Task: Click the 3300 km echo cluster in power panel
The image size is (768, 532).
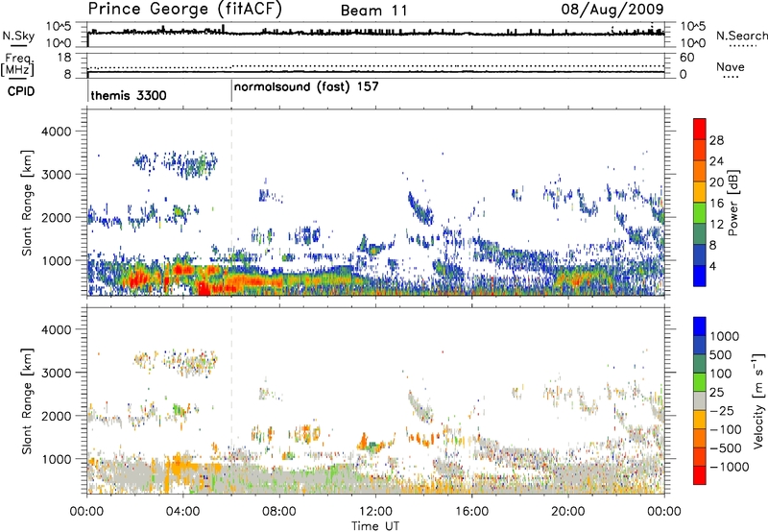Action: [178, 164]
